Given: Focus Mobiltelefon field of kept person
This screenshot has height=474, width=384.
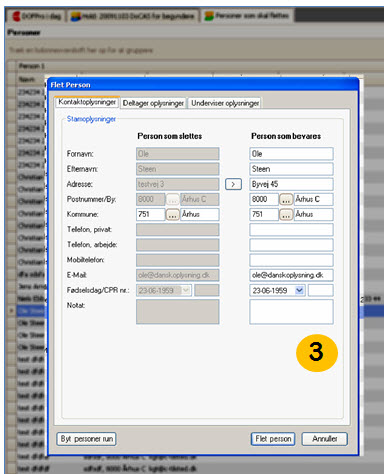Looking at the screenshot, I should point(291,260).
